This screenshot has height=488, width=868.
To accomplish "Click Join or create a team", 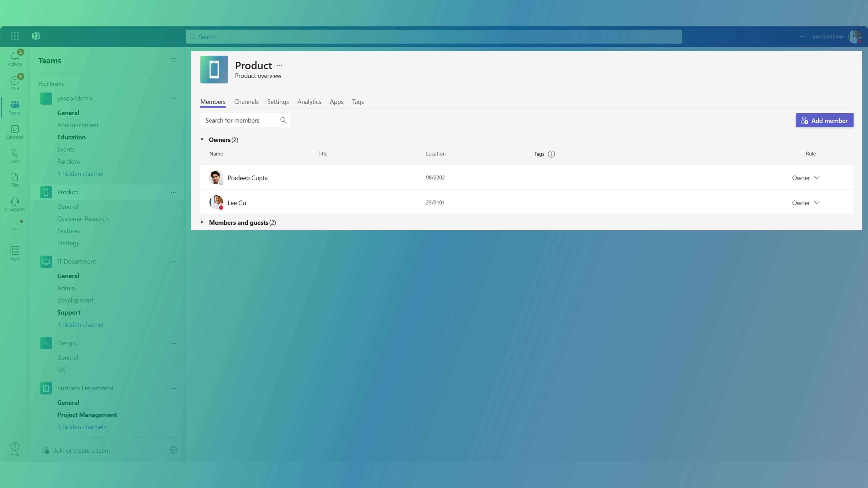I will pos(81,450).
